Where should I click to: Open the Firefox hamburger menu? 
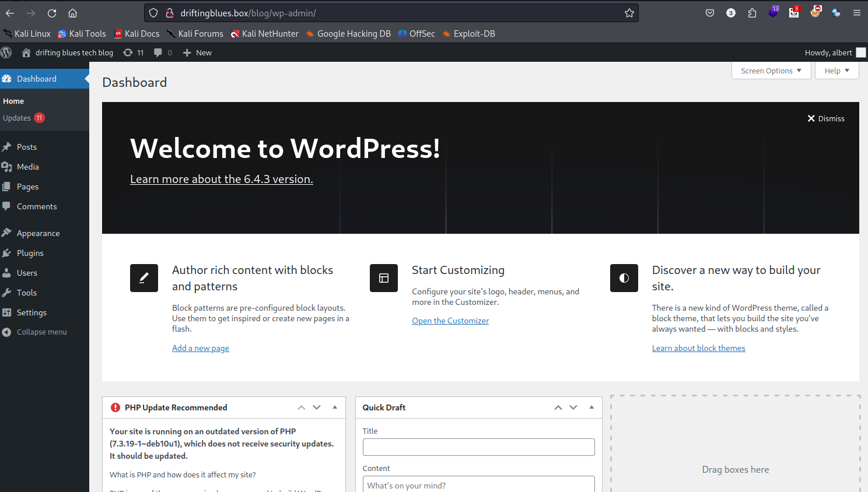(x=856, y=13)
